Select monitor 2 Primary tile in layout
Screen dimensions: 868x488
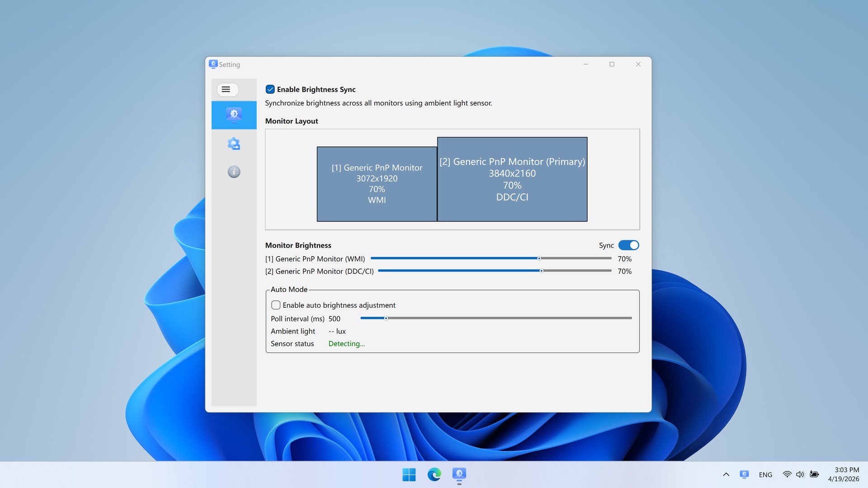point(512,179)
